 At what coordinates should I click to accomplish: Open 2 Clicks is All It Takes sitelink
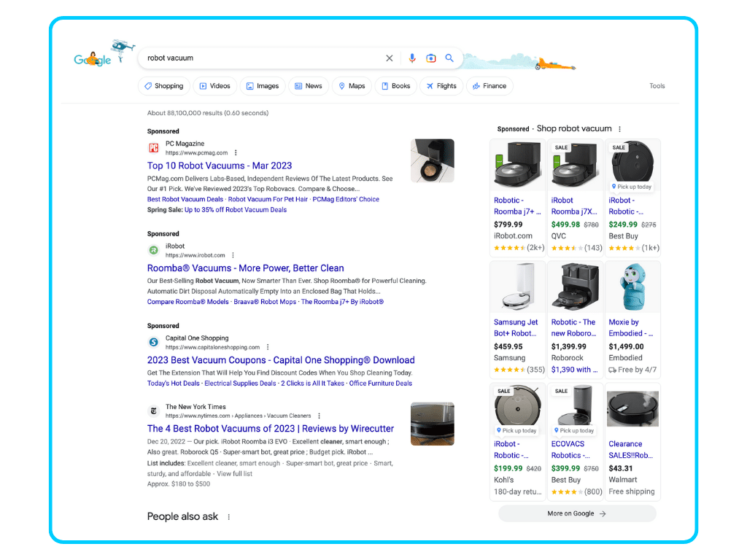(312, 384)
